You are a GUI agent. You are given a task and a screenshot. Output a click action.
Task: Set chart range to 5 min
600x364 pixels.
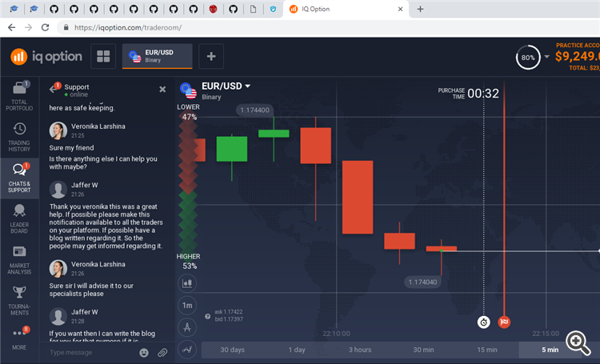(x=550, y=350)
